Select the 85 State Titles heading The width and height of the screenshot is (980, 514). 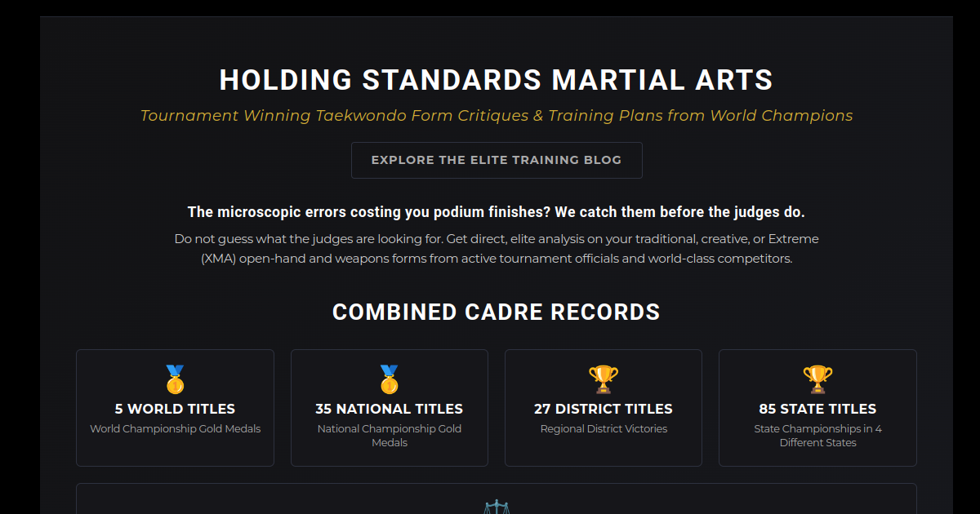(817, 409)
